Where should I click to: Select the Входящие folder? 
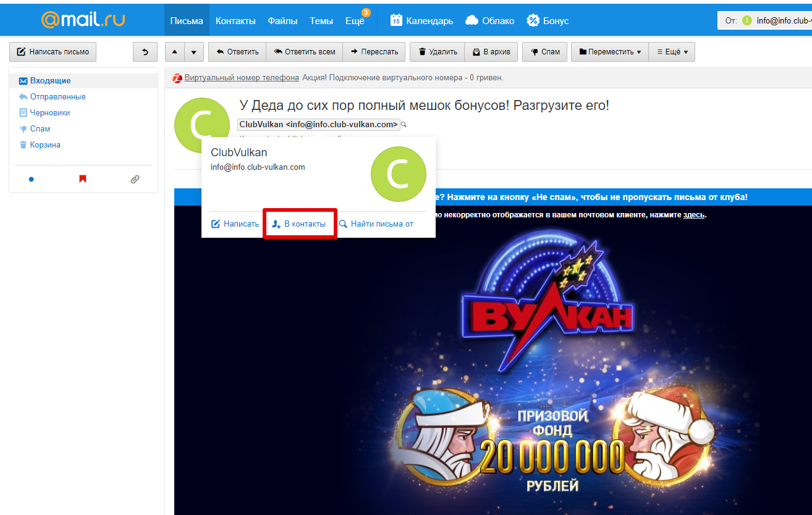83,81
